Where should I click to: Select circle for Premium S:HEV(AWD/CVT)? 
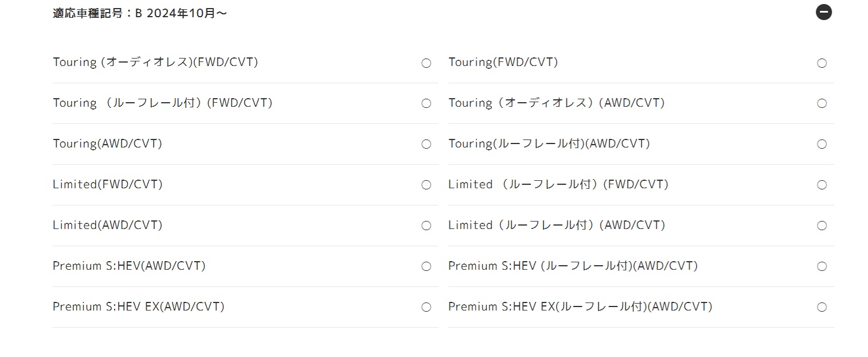coord(426,267)
